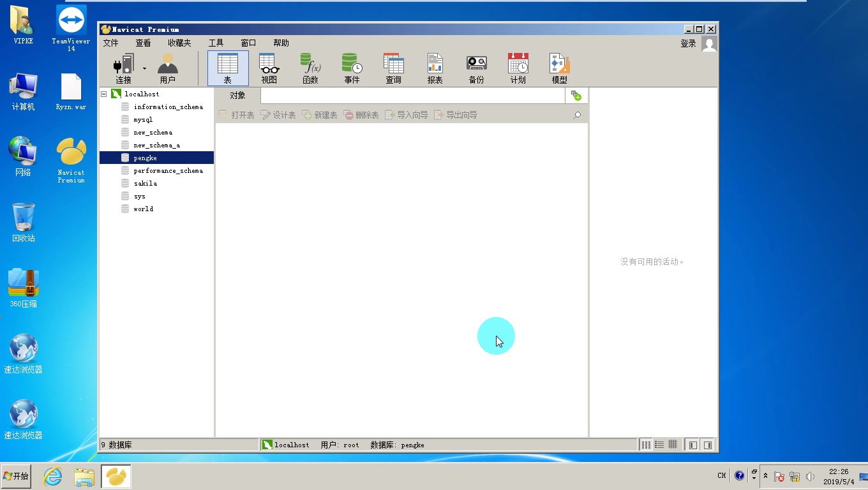Click the 新建表 button
This screenshot has height=490, width=868.
coord(320,115)
